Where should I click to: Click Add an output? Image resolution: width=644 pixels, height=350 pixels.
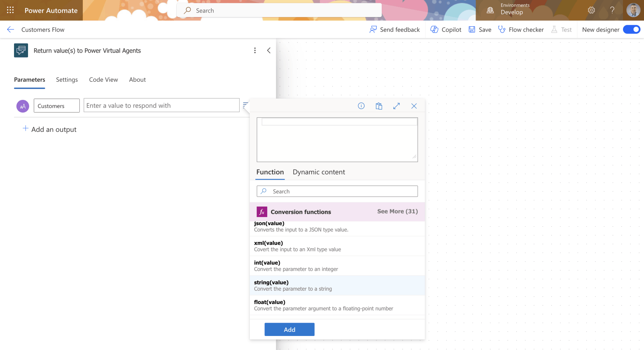(x=49, y=129)
